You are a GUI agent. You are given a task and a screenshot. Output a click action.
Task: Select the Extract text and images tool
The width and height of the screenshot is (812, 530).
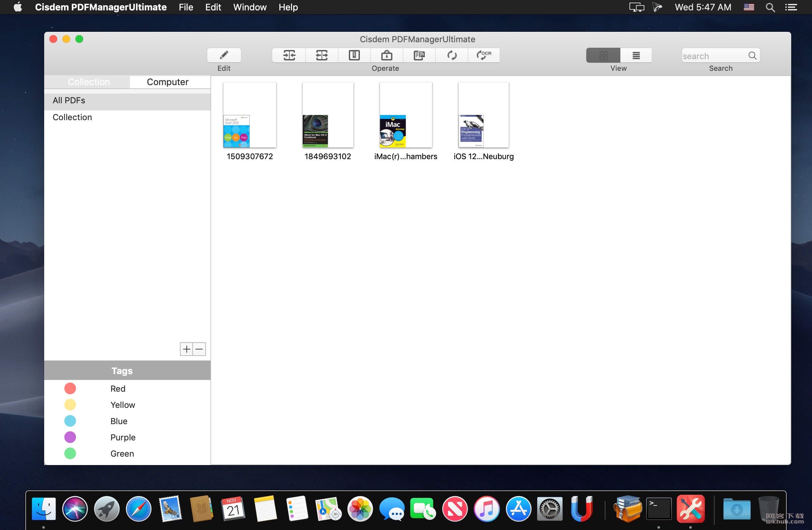pos(419,55)
